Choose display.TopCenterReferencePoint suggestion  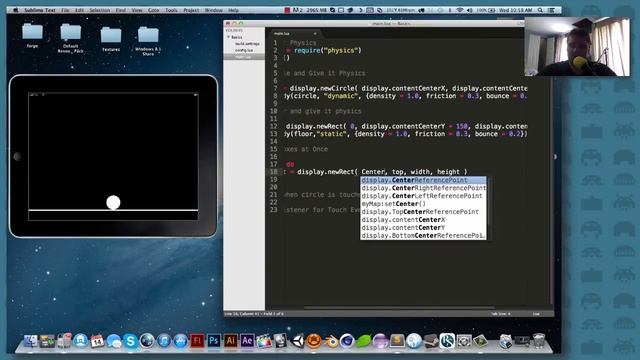click(x=423, y=212)
